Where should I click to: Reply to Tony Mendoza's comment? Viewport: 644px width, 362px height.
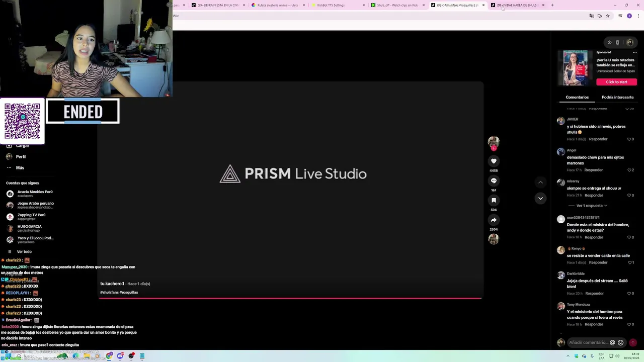(x=594, y=324)
